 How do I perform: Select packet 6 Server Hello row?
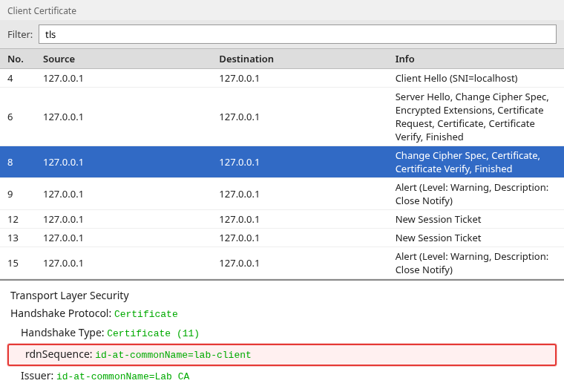pos(282,117)
